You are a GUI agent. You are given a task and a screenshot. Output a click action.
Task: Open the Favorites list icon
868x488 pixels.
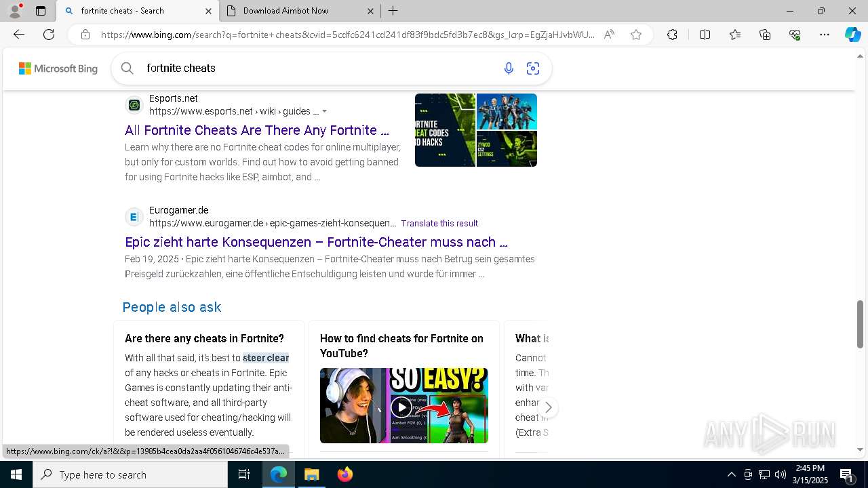(x=735, y=35)
